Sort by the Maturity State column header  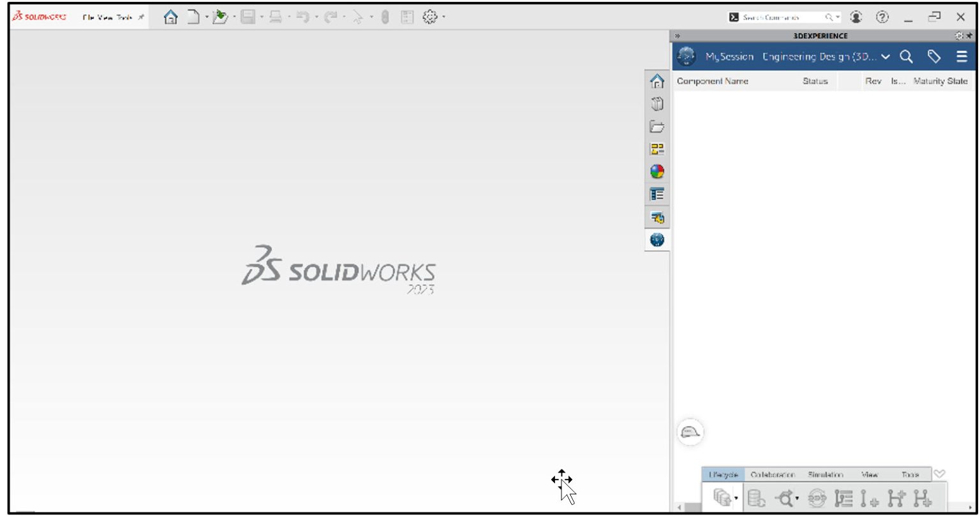tap(940, 81)
